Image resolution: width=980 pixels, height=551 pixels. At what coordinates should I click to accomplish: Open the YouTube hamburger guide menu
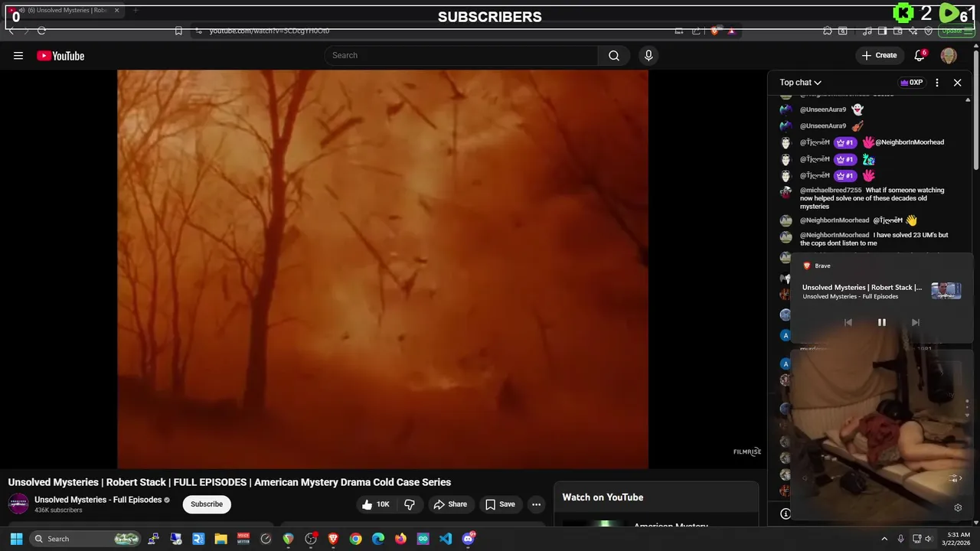(18, 55)
